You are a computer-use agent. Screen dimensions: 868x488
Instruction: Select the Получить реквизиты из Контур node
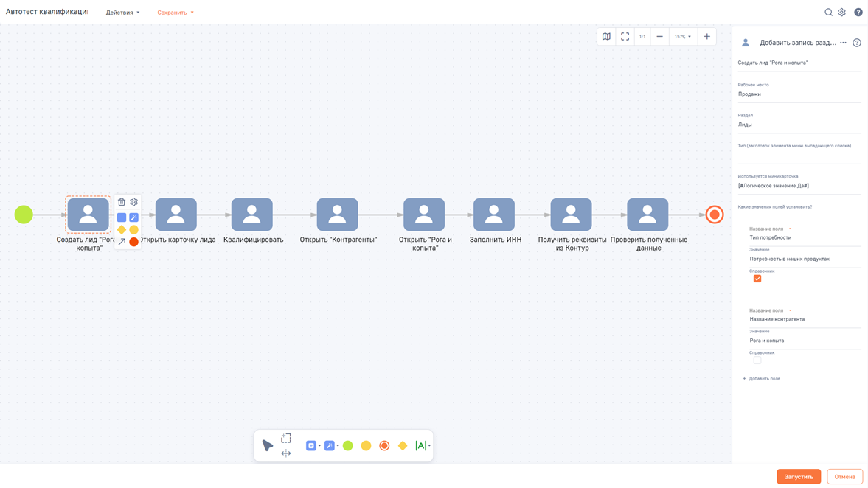pos(572,215)
